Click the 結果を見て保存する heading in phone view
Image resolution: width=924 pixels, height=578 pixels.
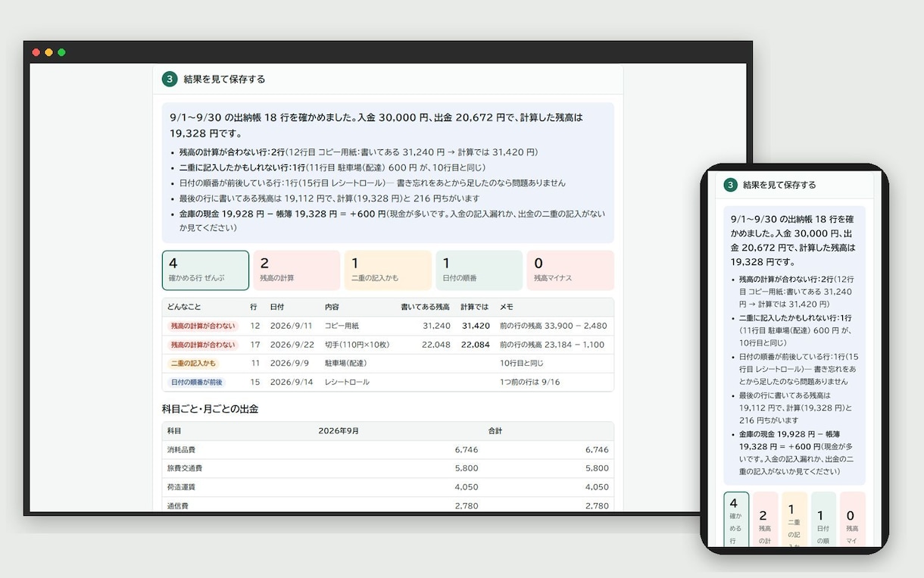(779, 185)
